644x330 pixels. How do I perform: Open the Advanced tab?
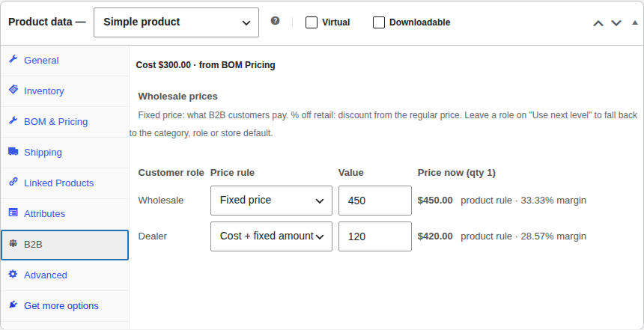pos(65,275)
